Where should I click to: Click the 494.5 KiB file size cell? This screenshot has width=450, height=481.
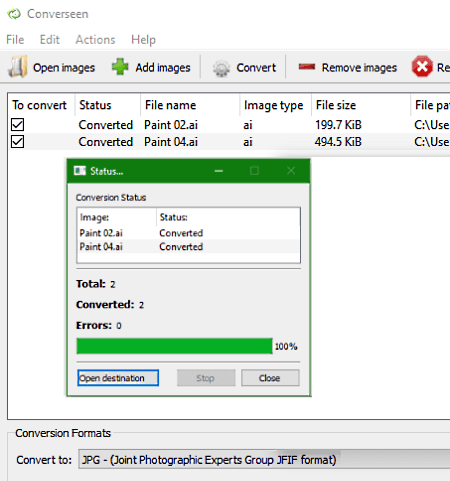pyautogui.click(x=338, y=142)
